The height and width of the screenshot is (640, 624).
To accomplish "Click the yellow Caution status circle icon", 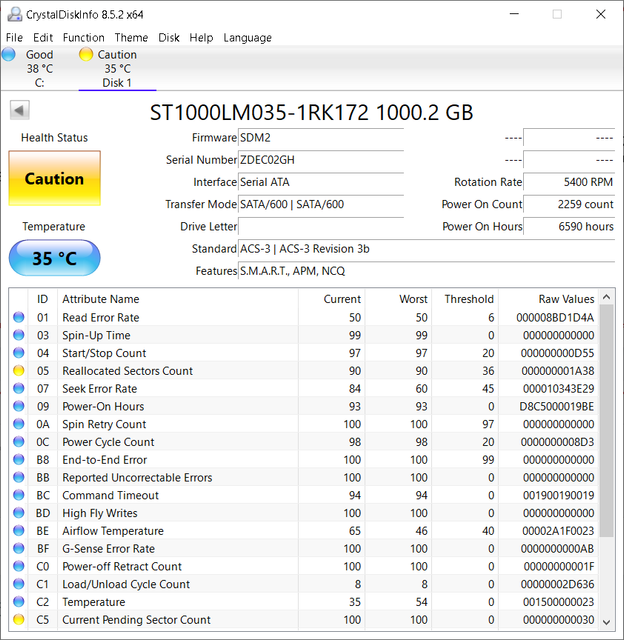I will coord(86,54).
